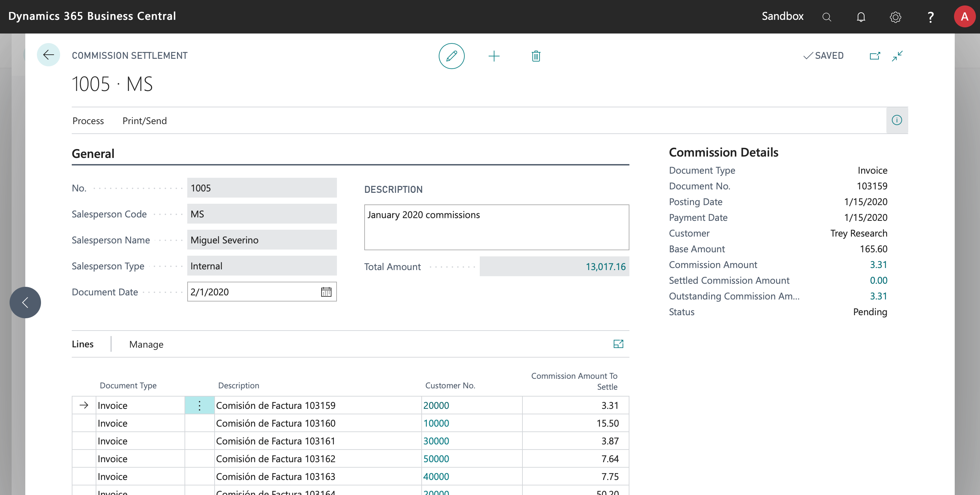This screenshot has width=980, height=495.
Task: Click the back arrow button
Action: (x=48, y=55)
